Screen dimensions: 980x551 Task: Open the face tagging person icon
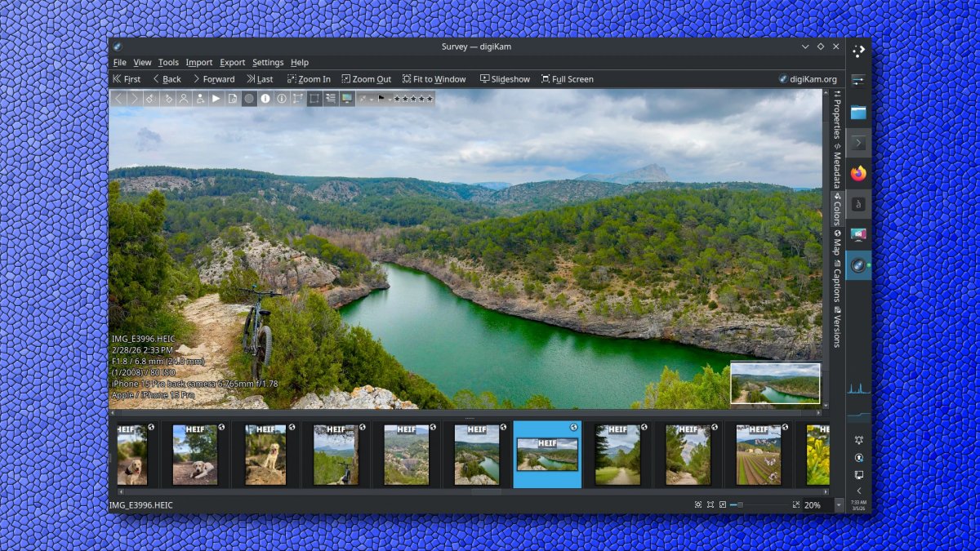pyautogui.click(x=184, y=99)
